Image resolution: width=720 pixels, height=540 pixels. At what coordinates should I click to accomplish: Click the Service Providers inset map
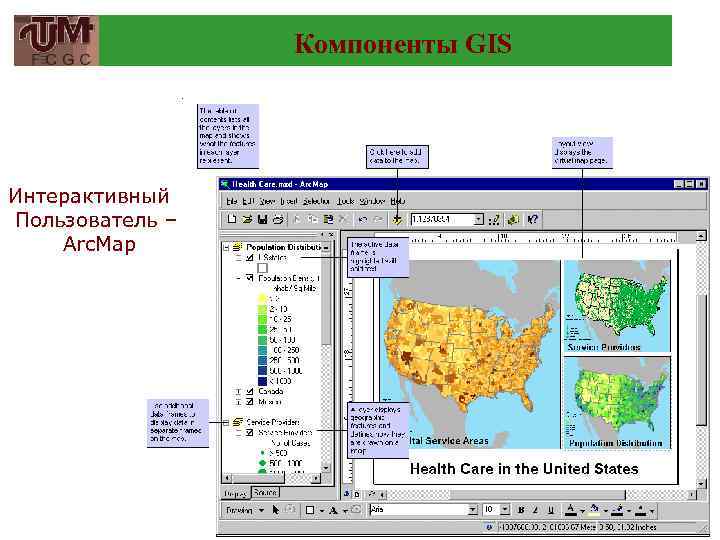pos(617,306)
